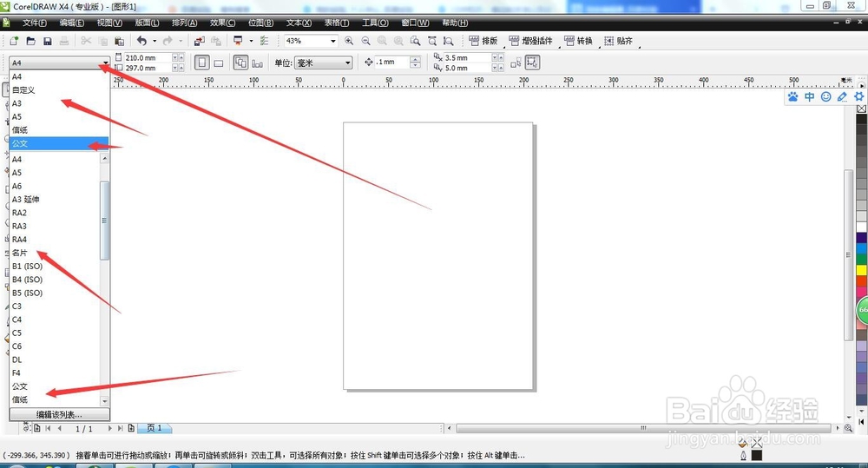
Task: Save the document with the floppy disk icon
Action: pos(48,41)
